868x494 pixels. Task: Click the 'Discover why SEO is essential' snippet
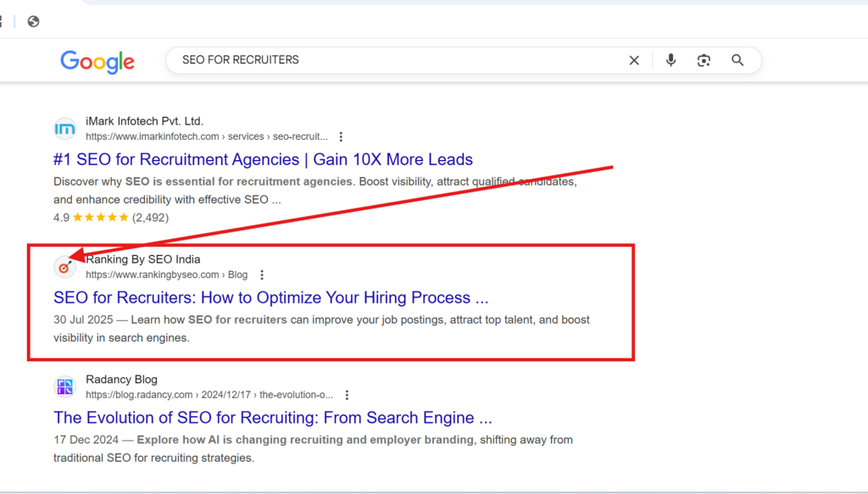click(x=315, y=191)
